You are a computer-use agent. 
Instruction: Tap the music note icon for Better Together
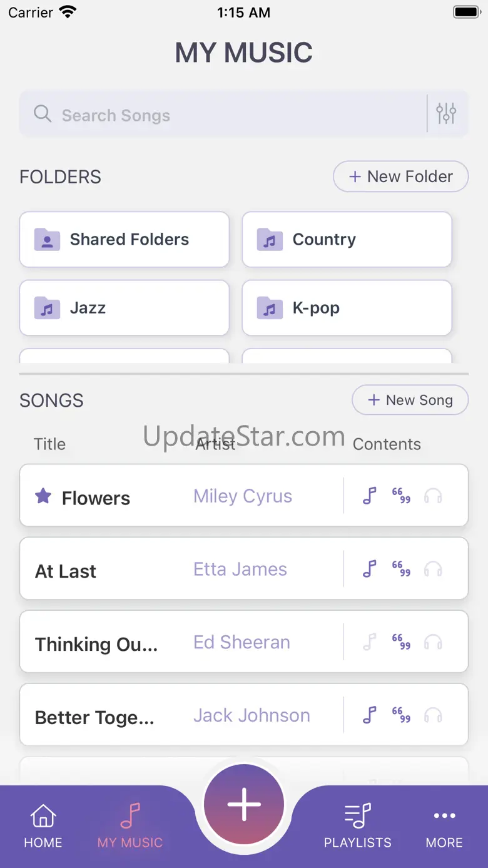pyautogui.click(x=370, y=715)
